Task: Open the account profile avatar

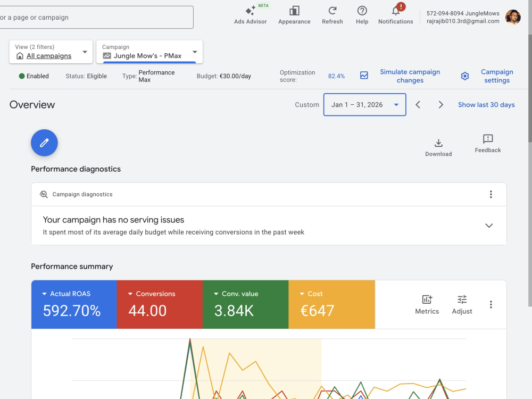Action: 513,17
